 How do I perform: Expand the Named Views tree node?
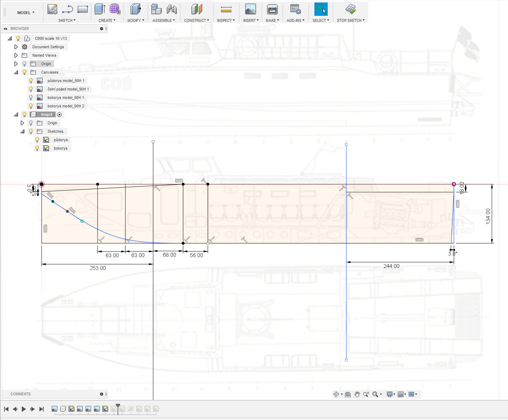click(16, 55)
